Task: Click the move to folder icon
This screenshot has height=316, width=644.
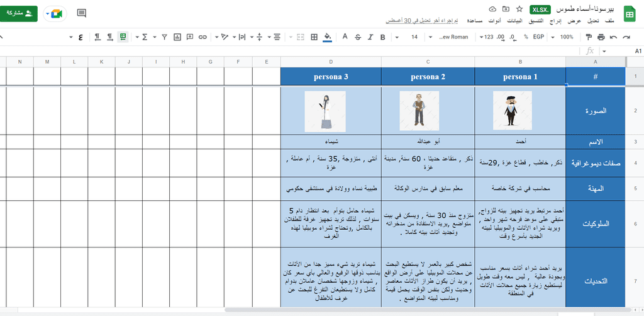Action: [506, 9]
